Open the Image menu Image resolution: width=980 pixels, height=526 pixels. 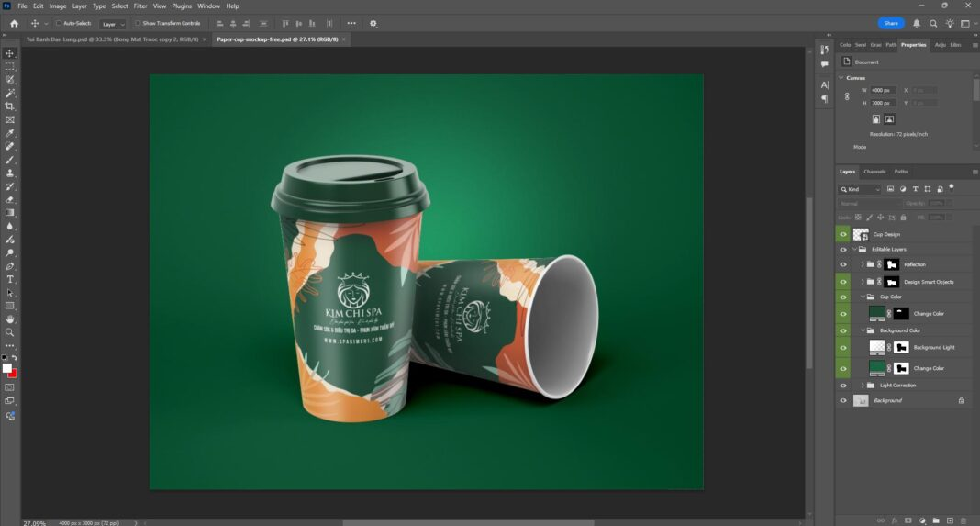(58, 6)
